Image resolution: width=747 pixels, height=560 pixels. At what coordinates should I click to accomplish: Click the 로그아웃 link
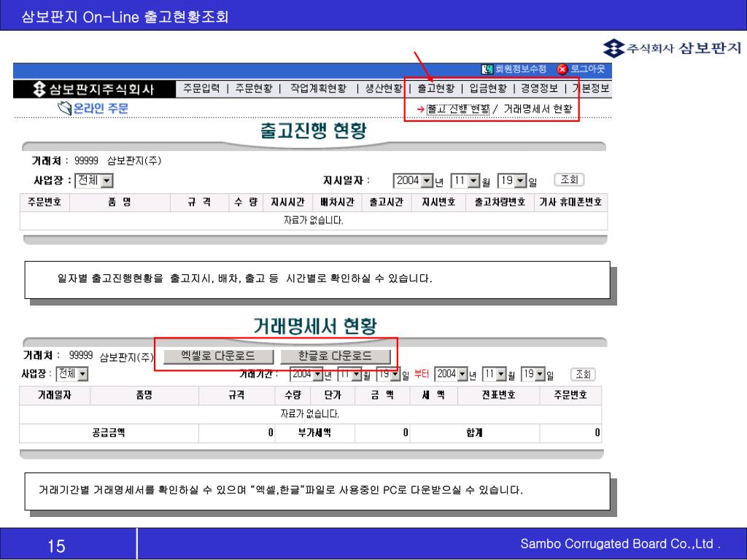(x=587, y=69)
